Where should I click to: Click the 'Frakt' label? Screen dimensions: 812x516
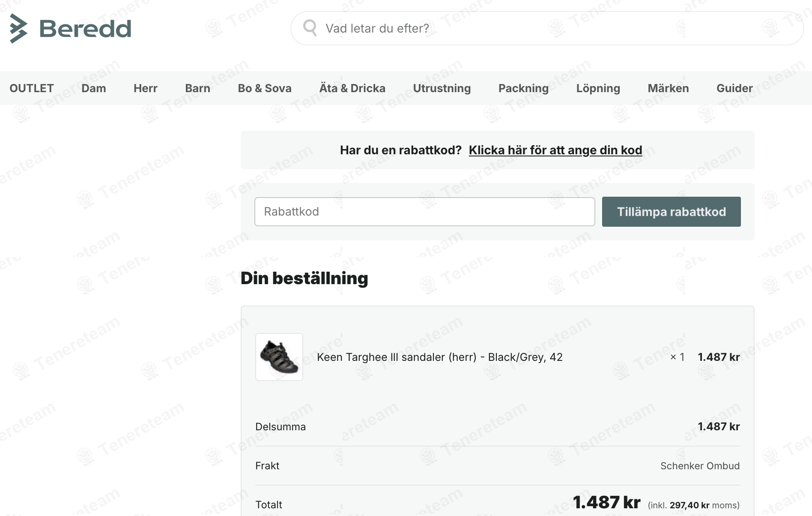267,466
